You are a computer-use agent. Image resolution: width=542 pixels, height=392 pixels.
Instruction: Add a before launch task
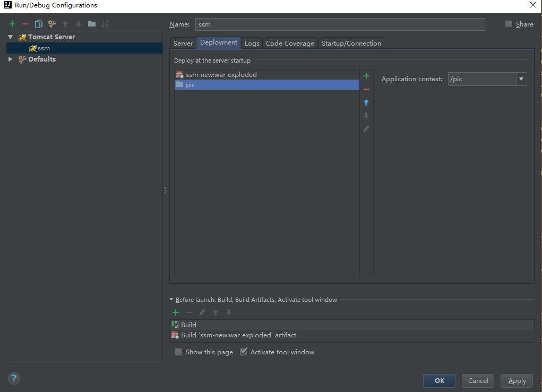pos(176,312)
